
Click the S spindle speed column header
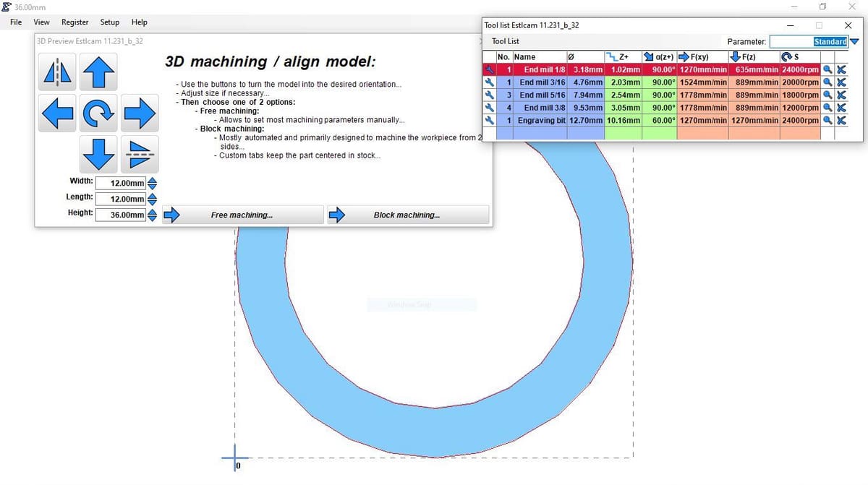point(801,57)
